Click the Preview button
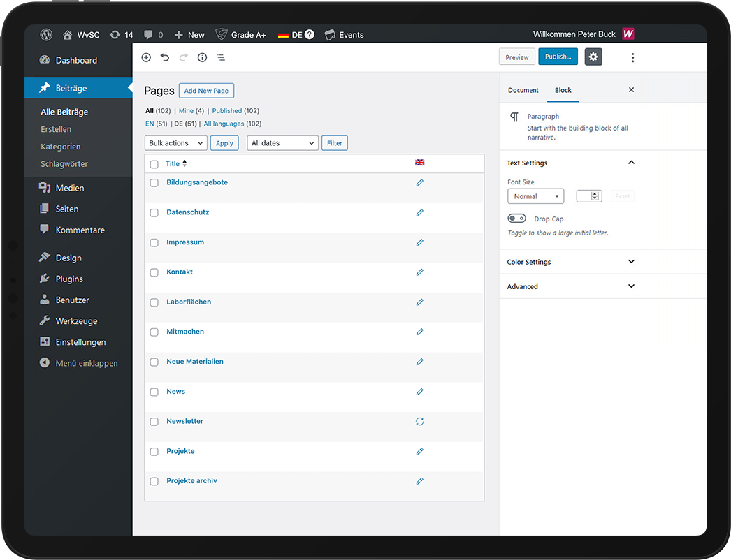The image size is (731, 560). point(517,57)
